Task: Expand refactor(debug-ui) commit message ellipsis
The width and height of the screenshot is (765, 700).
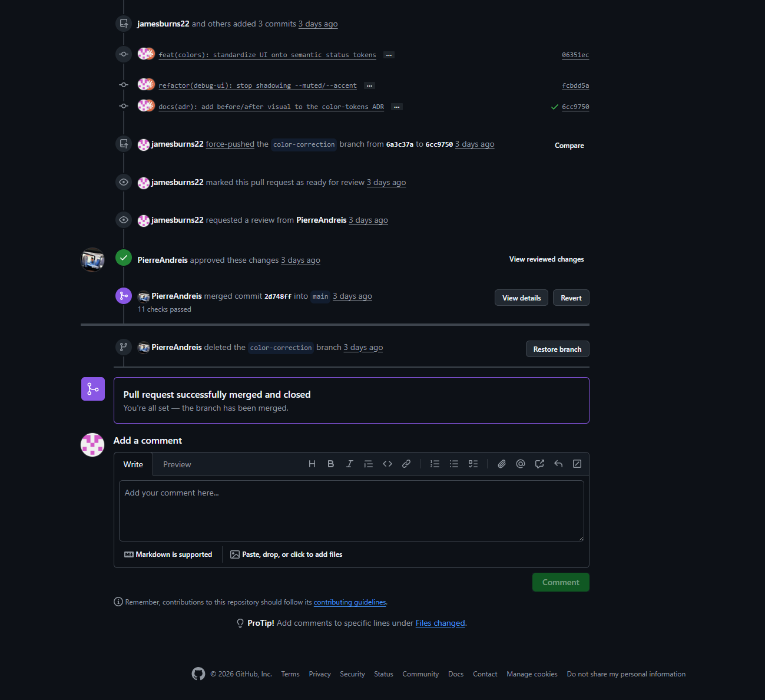Action: (x=369, y=86)
